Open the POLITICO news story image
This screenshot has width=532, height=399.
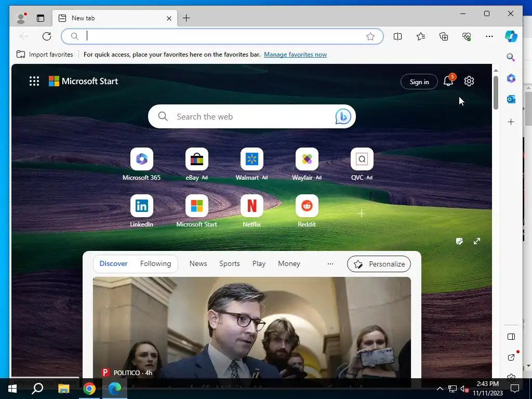[252, 327]
